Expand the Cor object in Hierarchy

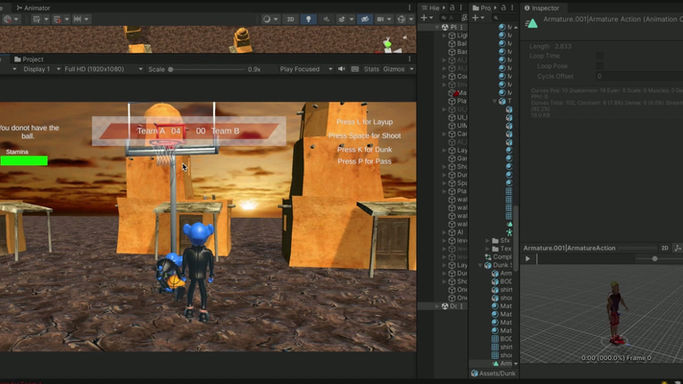[444, 76]
